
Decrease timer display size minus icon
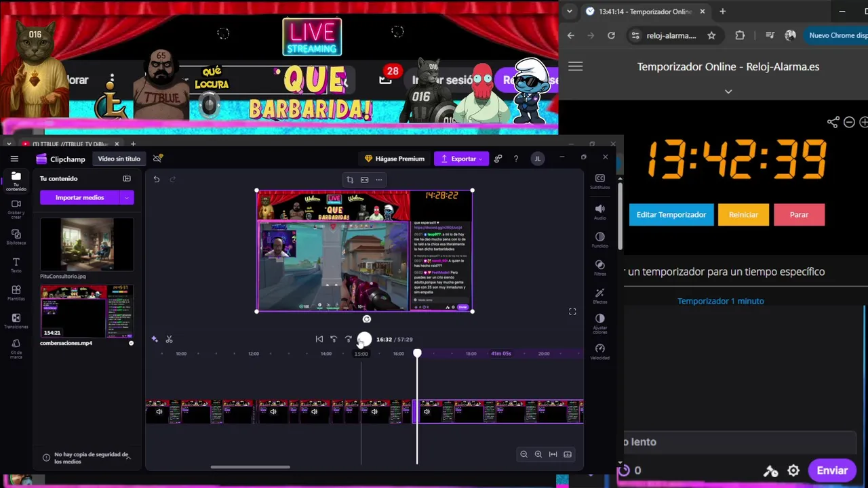(849, 122)
